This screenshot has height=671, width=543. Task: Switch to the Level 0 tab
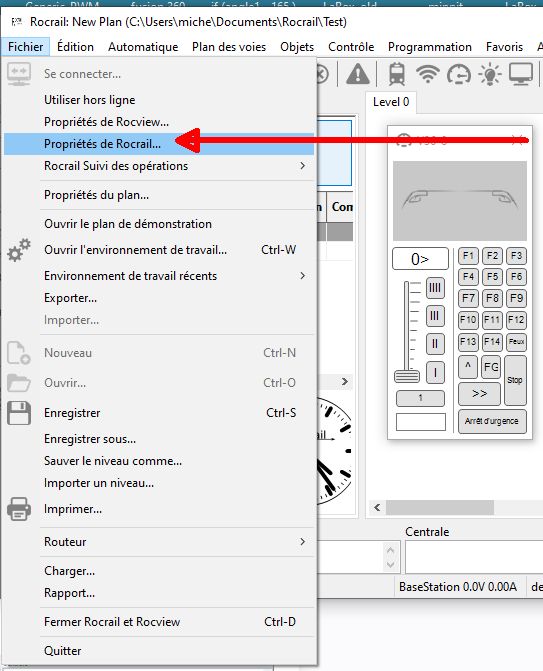click(x=391, y=102)
